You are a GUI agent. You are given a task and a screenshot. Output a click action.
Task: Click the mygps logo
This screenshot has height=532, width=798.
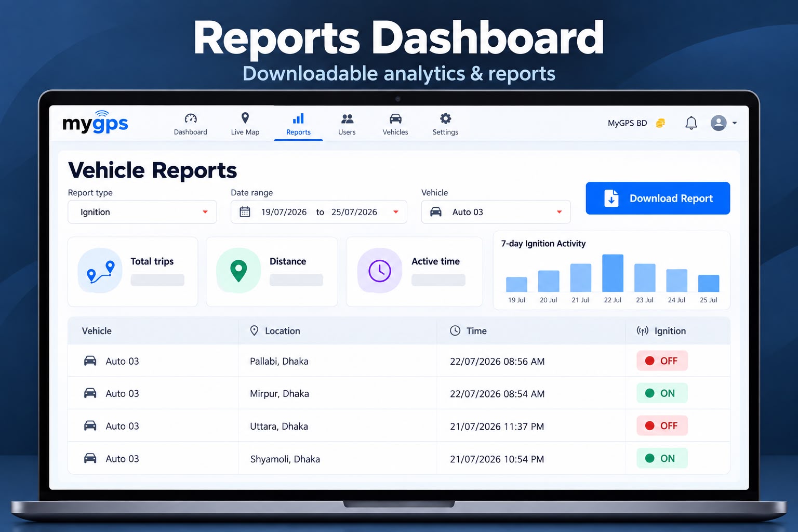pyautogui.click(x=95, y=122)
